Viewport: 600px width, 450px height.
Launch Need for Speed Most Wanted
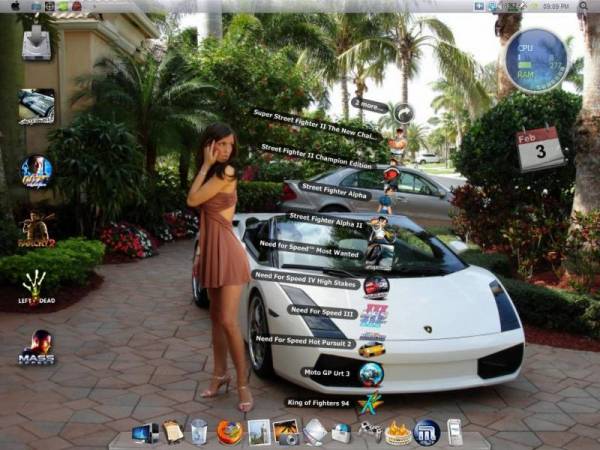(x=309, y=249)
